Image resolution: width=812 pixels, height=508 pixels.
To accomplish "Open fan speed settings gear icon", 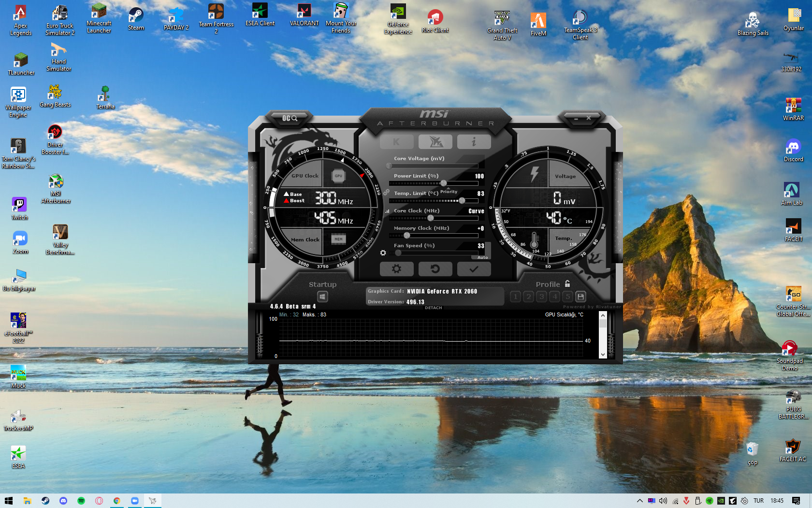I will (383, 253).
